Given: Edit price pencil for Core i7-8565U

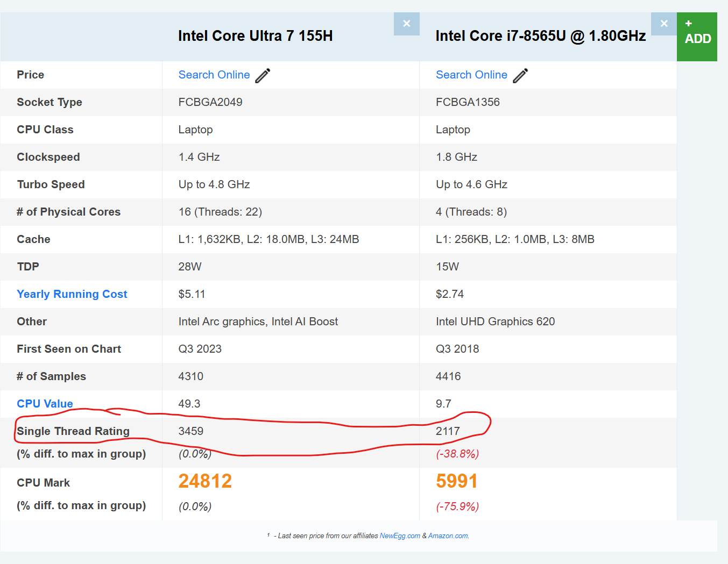Looking at the screenshot, I should click(x=520, y=75).
